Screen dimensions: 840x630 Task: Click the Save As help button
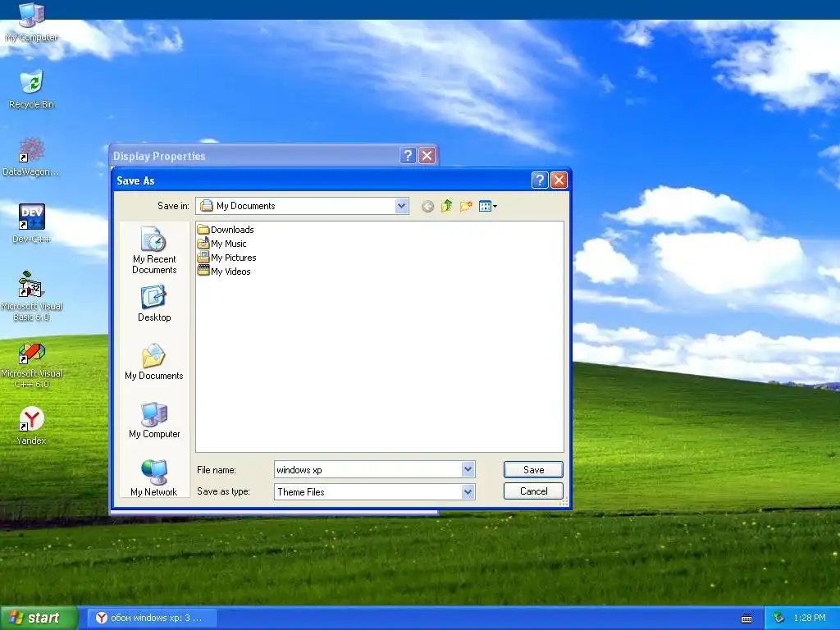(540, 180)
